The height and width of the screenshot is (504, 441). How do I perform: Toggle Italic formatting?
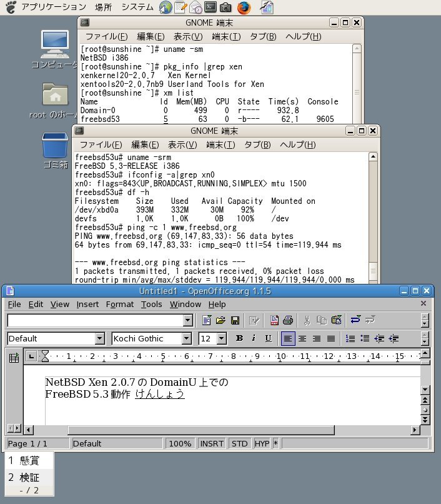click(254, 338)
